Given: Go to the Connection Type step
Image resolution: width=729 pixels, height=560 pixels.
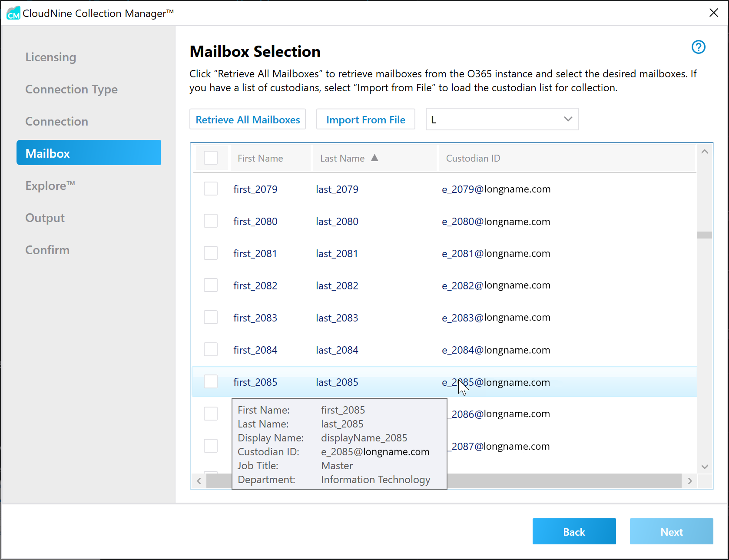Looking at the screenshot, I should tap(72, 89).
